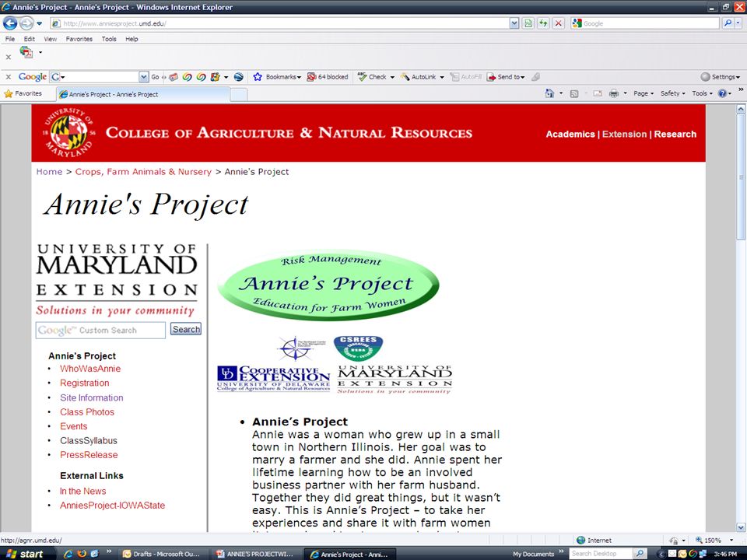Go back with the Back arrow button
The height and width of the screenshot is (560, 747).
pos(10,23)
